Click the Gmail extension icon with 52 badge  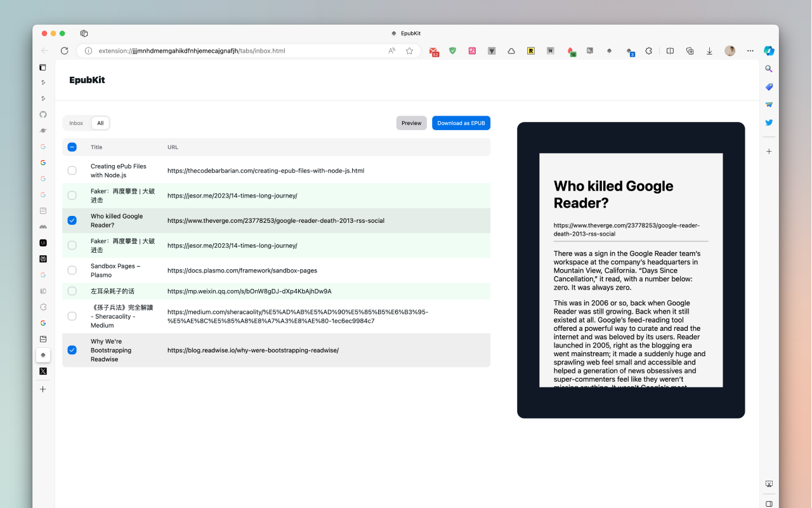pyautogui.click(x=434, y=51)
